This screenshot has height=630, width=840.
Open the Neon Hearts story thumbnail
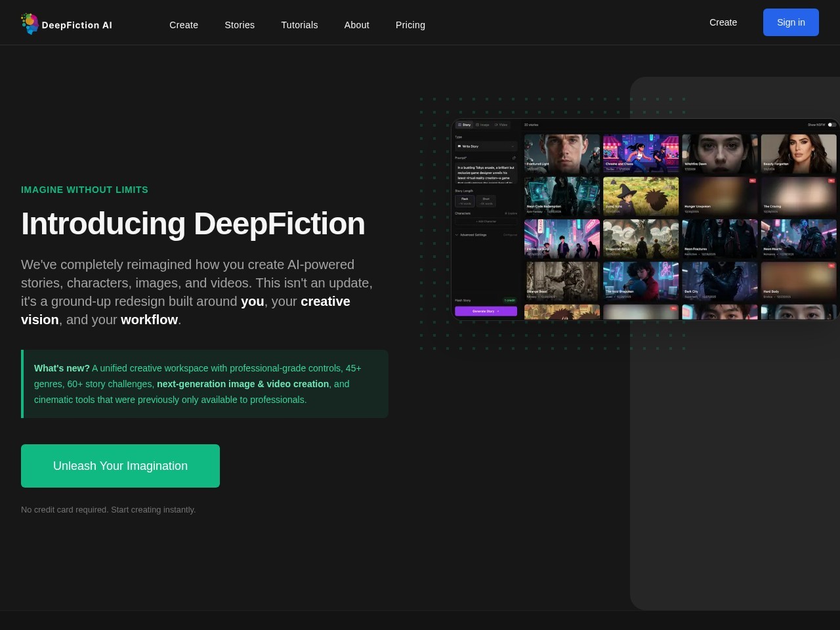tap(799, 239)
